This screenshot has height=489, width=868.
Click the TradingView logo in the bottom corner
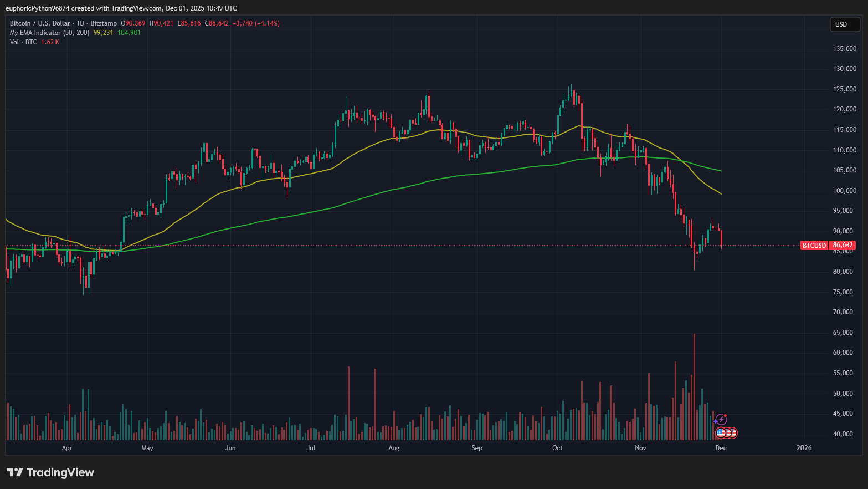50,472
